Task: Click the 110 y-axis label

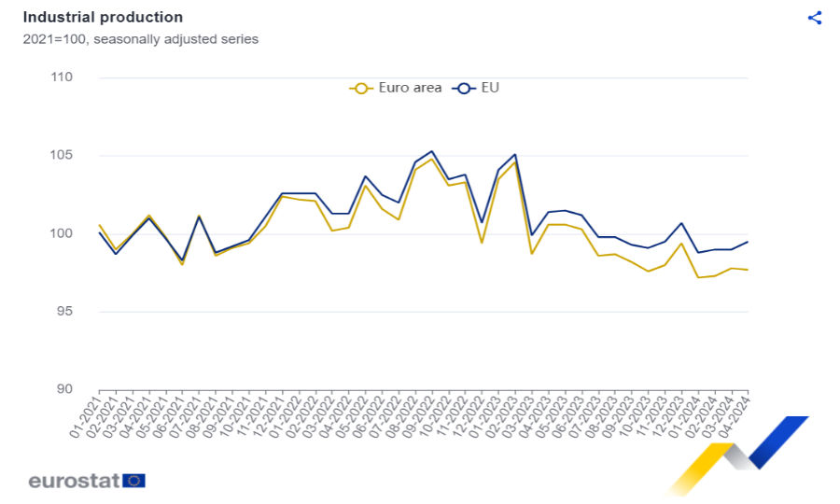Action: 62,77
